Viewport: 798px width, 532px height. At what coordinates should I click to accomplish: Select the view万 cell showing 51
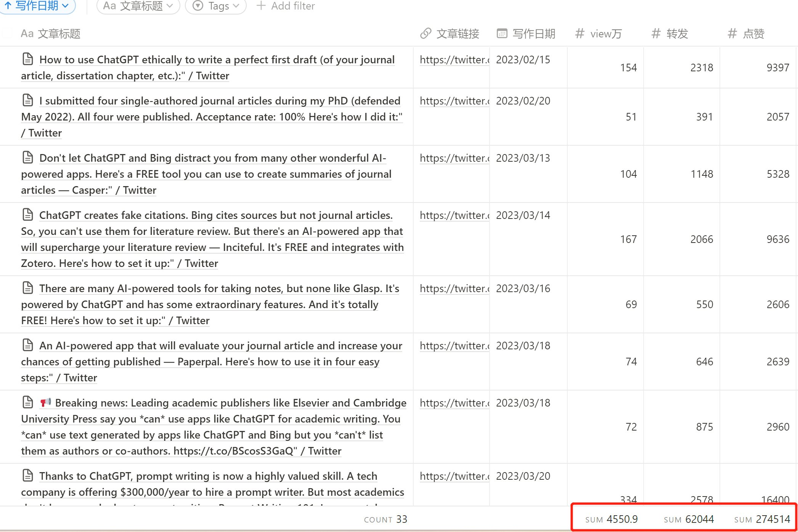click(605, 117)
